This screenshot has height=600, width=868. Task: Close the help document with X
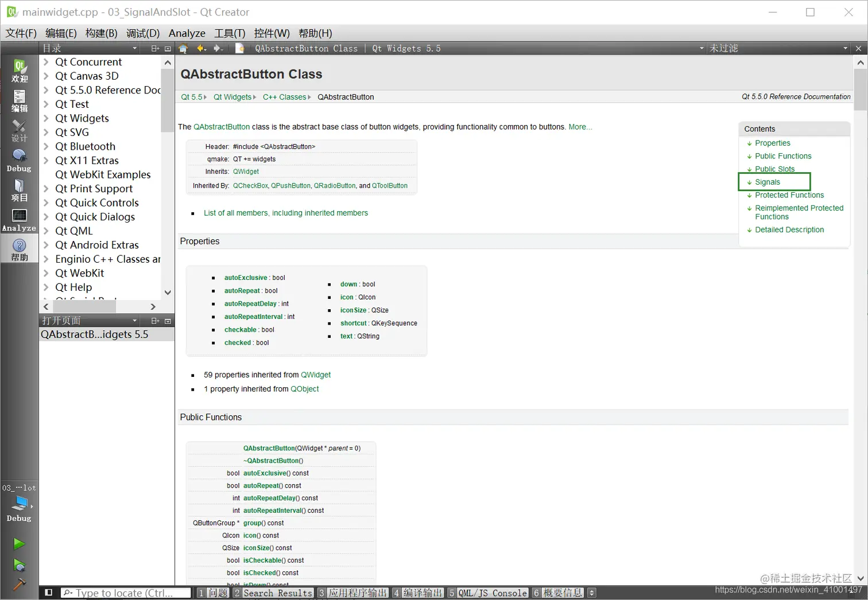pyautogui.click(x=858, y=49)
